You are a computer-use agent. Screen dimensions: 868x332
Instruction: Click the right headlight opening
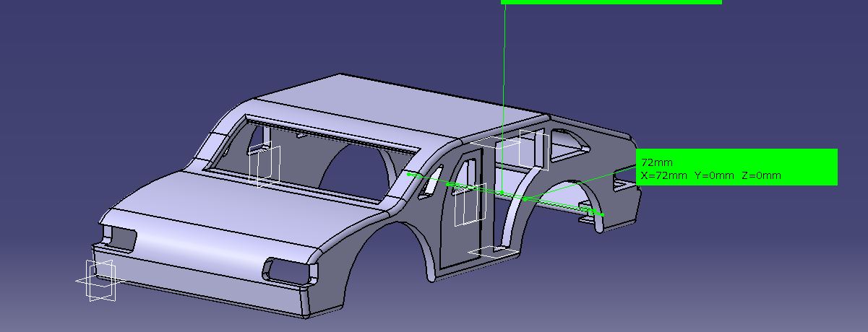pyautogui.click(x=291, y=270)
